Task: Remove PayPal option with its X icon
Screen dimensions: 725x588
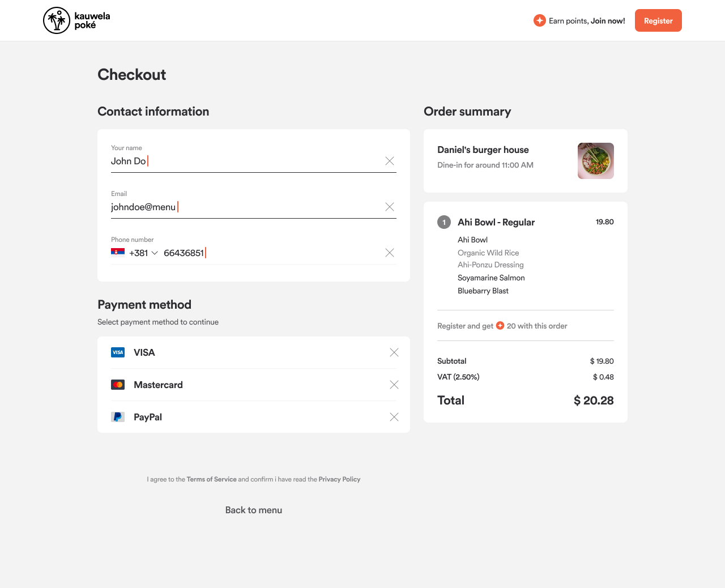Action: (394, 417)
